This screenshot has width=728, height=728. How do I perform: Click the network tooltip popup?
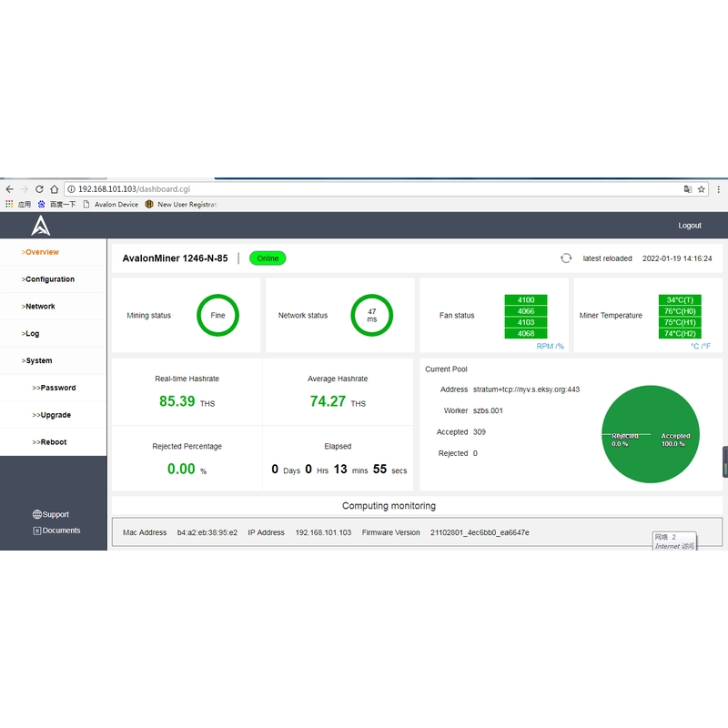point(674,541)
